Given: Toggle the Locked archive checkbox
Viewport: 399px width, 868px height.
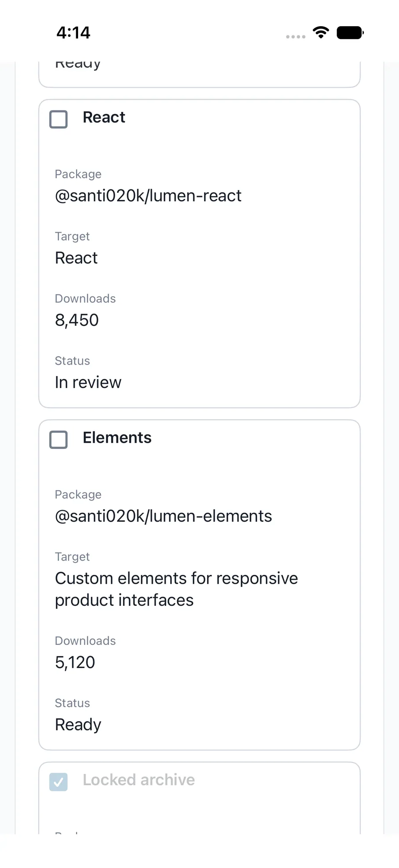Looking at the screenshot, I should pos(59,782).
